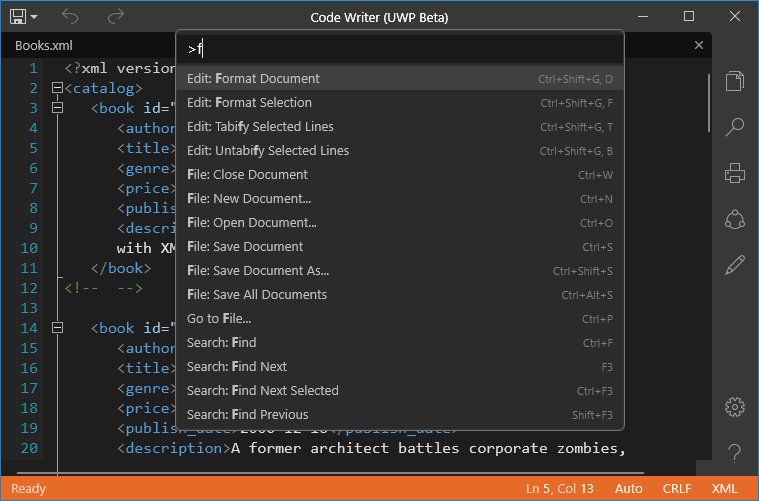This screenshot has width=759, height=501.
Task: Click the pencil Edit icon in sidebar
Action: coord(734,265)
